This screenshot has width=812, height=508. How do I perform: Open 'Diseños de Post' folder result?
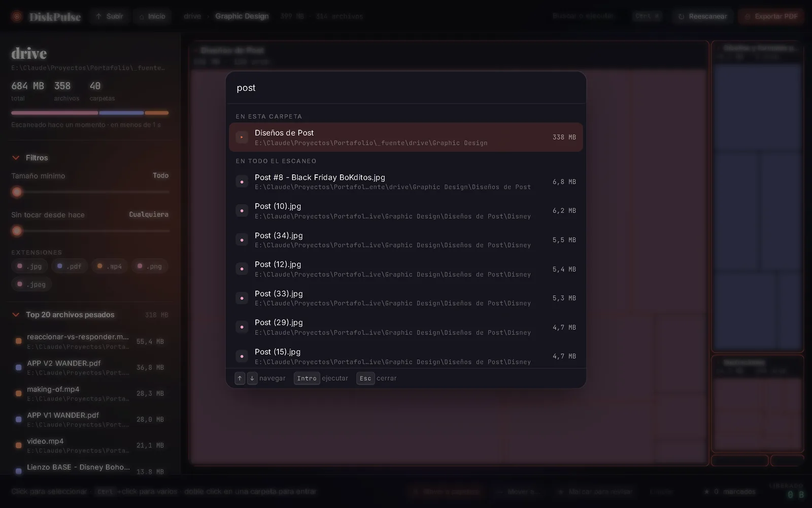tap(406, 137)
